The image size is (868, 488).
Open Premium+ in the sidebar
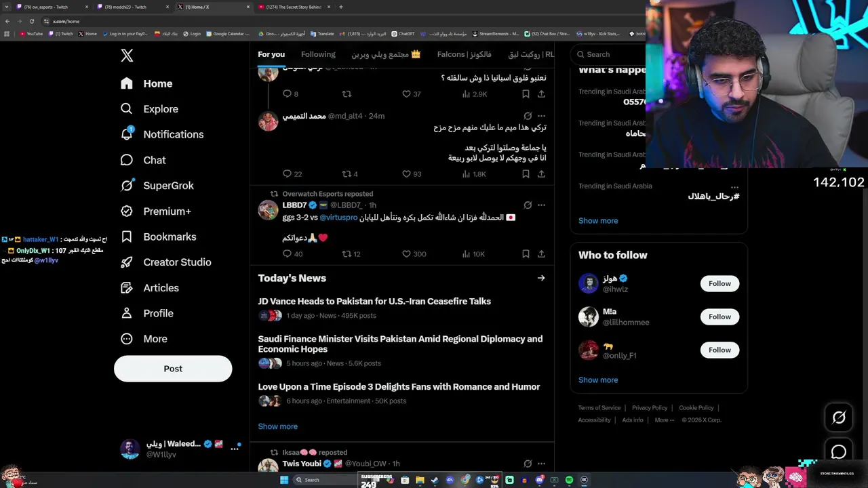click(x=155, y=211)
